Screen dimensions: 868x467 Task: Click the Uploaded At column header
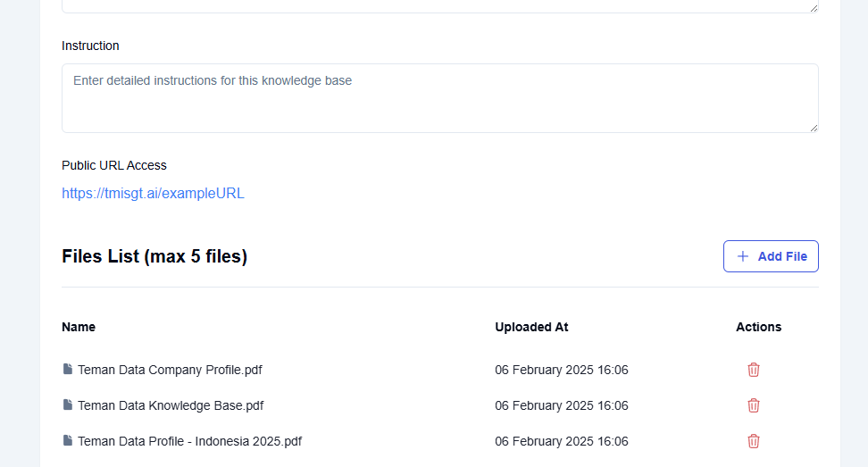click(531, 327)
